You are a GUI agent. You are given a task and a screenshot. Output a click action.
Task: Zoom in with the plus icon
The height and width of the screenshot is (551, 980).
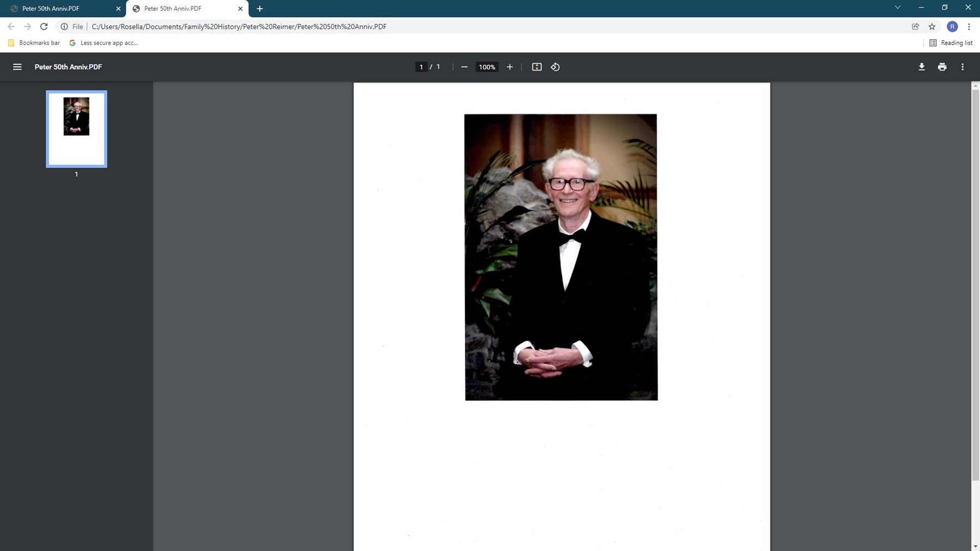point(510,67)
